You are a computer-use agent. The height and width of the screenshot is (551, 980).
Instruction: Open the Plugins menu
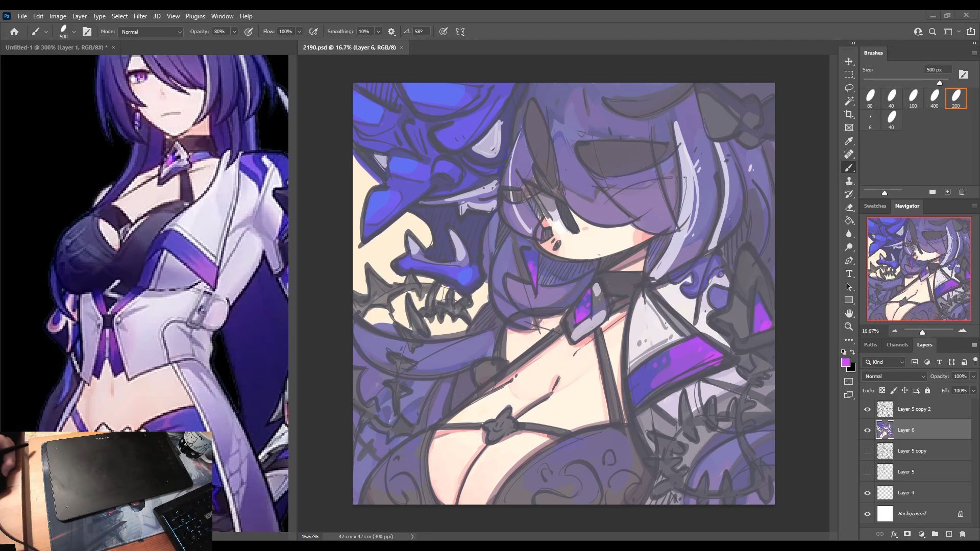pyautogui.click(x=195, y=16)
